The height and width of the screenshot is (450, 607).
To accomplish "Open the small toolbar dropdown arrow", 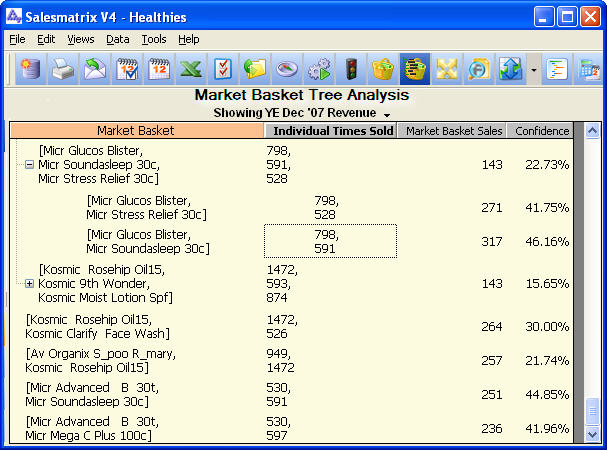I will (x=534, y=70).
